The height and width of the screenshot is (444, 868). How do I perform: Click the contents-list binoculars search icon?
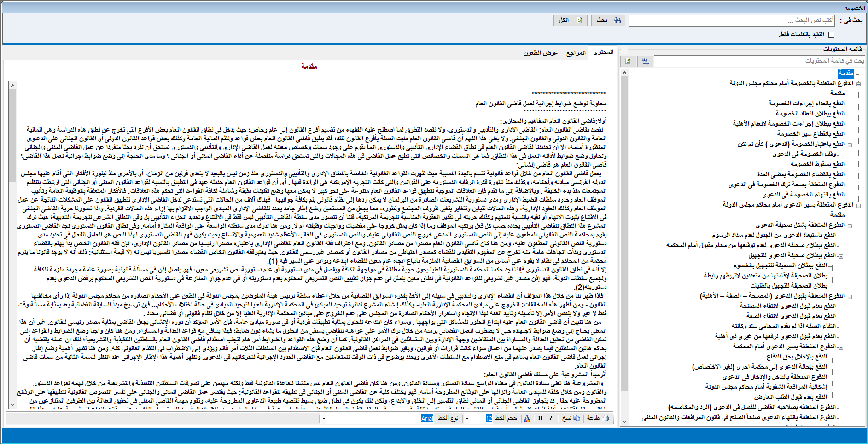(645, 61)
